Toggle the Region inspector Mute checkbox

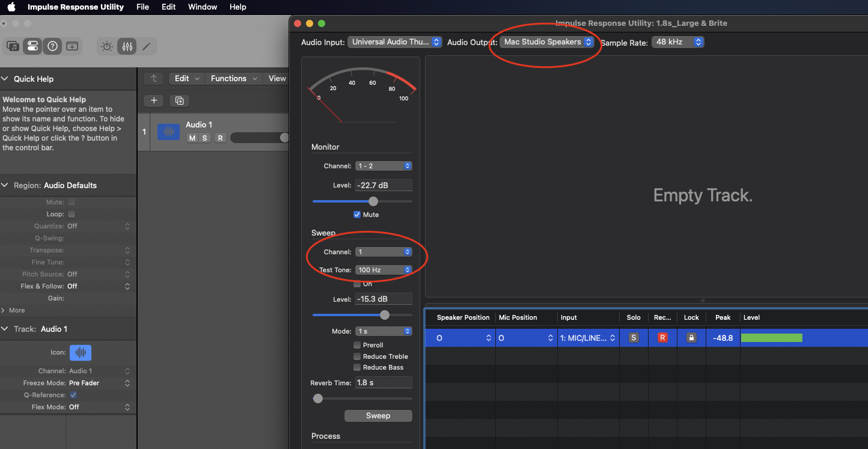72,203
